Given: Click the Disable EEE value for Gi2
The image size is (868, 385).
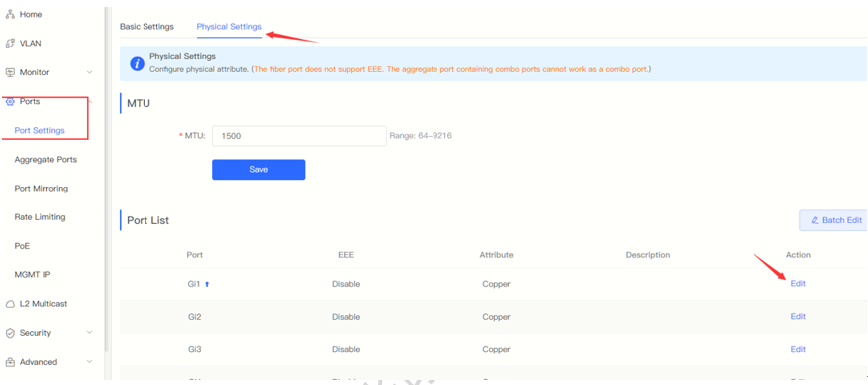Looking at the screenshot, I should (346, 317).
